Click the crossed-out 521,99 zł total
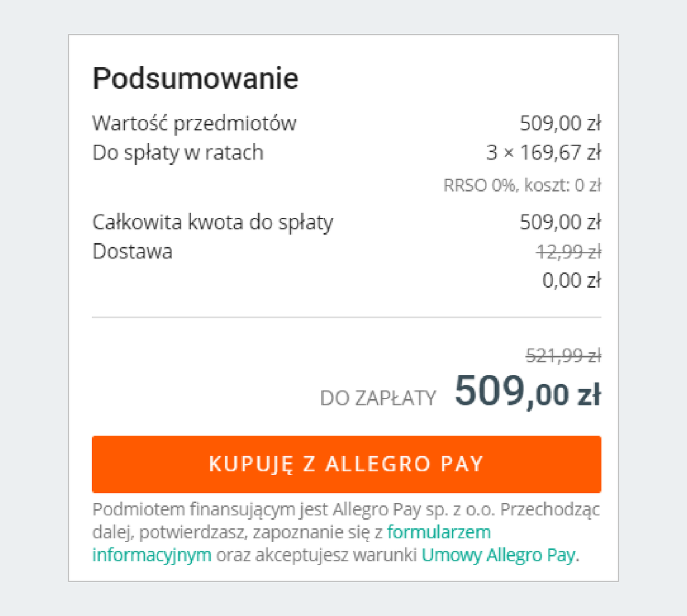Viewport: 687px width, 616px height. [x=563, y=357]
